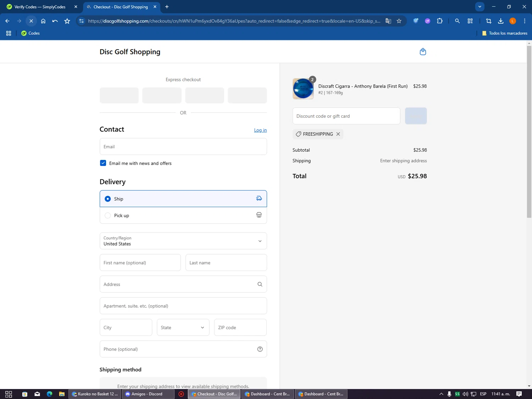Close the Checkout tab

click(155, 7)
